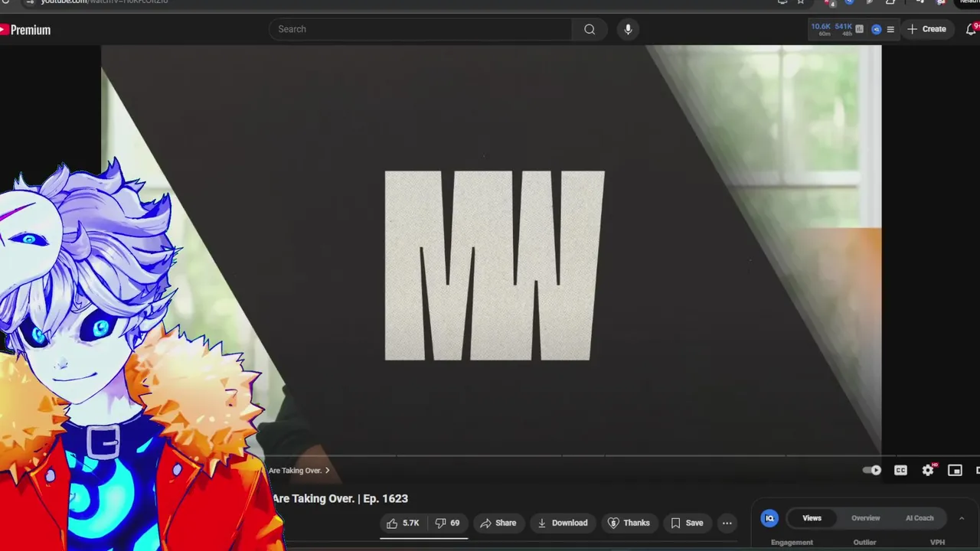Image resolution: width=980 pixels, height=551 pixels.
Task: Click the bar chart stats icon in header
Action: pos(860,29)
